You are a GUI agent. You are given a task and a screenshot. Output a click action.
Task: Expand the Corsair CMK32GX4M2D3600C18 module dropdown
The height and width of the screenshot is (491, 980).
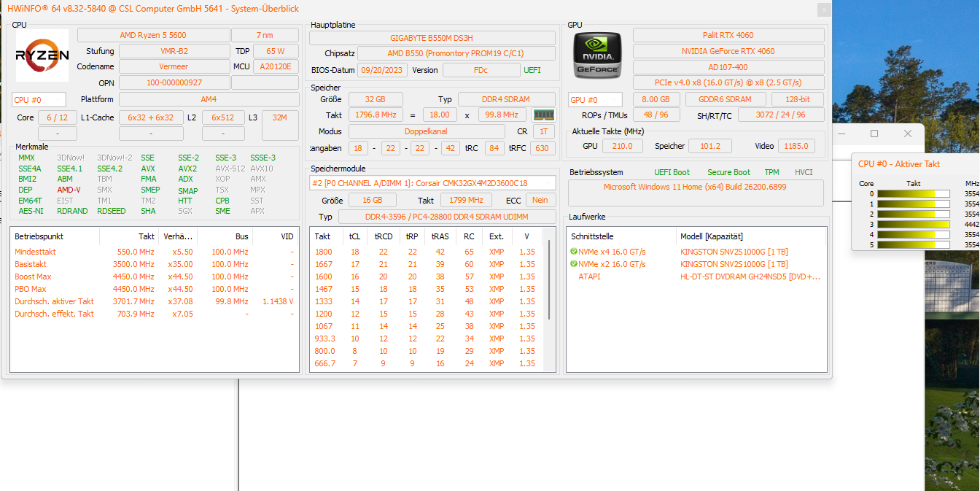(x=432, y=183)
